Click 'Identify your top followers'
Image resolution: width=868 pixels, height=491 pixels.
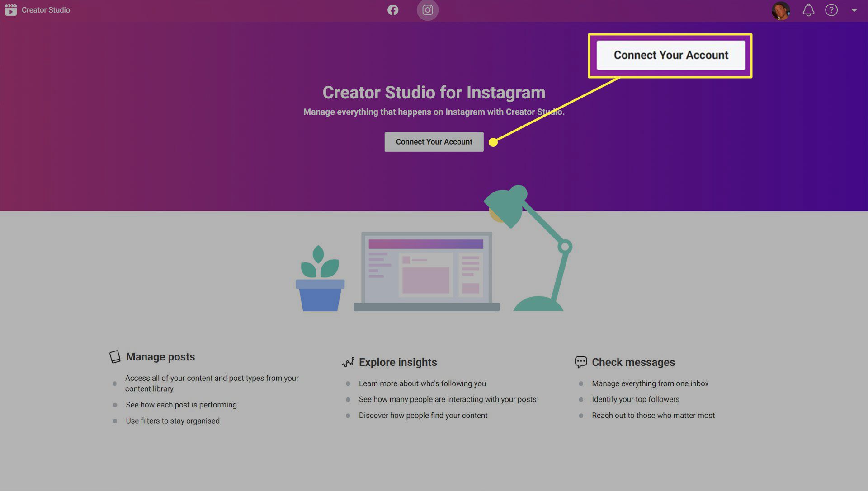pos(636,399)
